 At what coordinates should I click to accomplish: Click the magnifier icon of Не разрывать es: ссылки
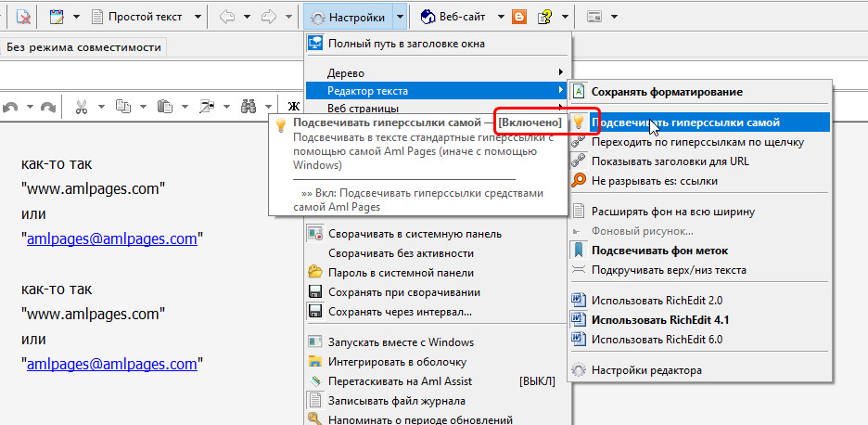[x=578, y=181]
